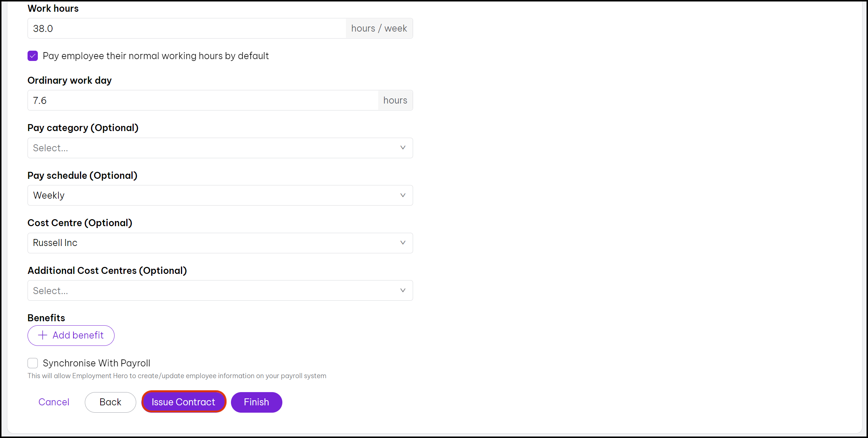Click the Additional Cost Centres chevron arrow
This screenshot has height=438, width=868.
(403, 290)
